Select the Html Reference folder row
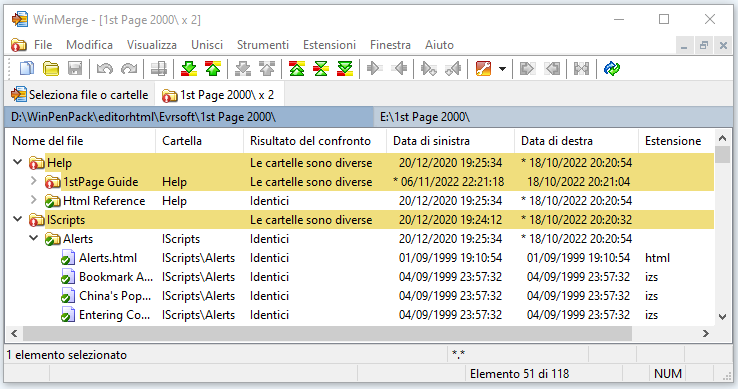Viewport: 738px width, 389px height. (x=360, y=201)
